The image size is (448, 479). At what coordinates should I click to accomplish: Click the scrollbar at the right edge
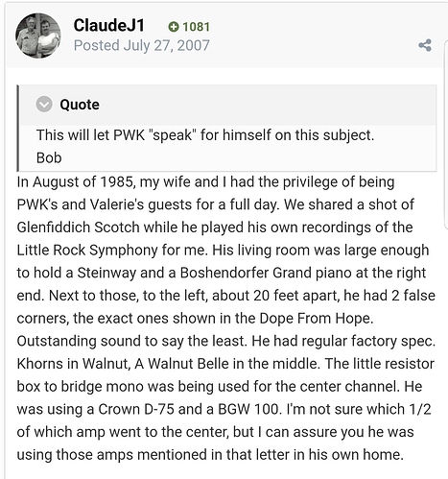pyautogui.click(x=446, y=134)
